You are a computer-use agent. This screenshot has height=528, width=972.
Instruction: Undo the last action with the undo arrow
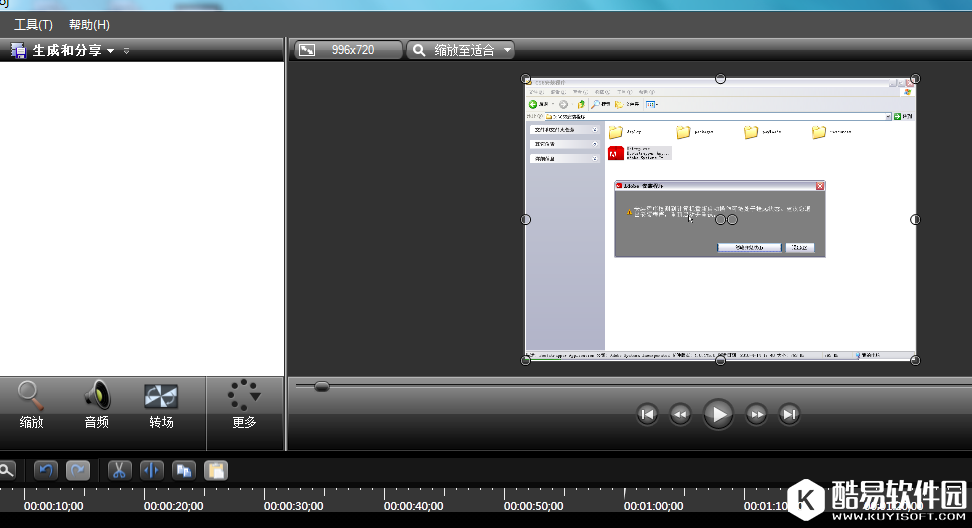pyautogui.click(x=46, y=470)
